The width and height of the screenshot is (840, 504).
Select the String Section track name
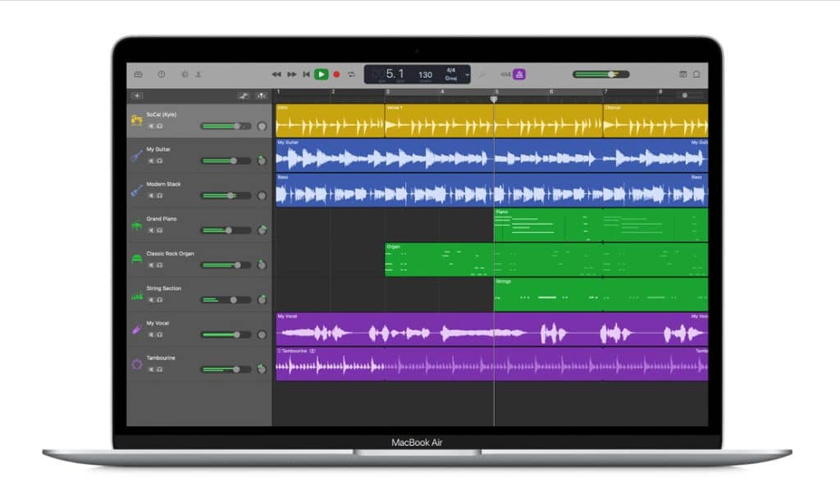click(164, 288)
